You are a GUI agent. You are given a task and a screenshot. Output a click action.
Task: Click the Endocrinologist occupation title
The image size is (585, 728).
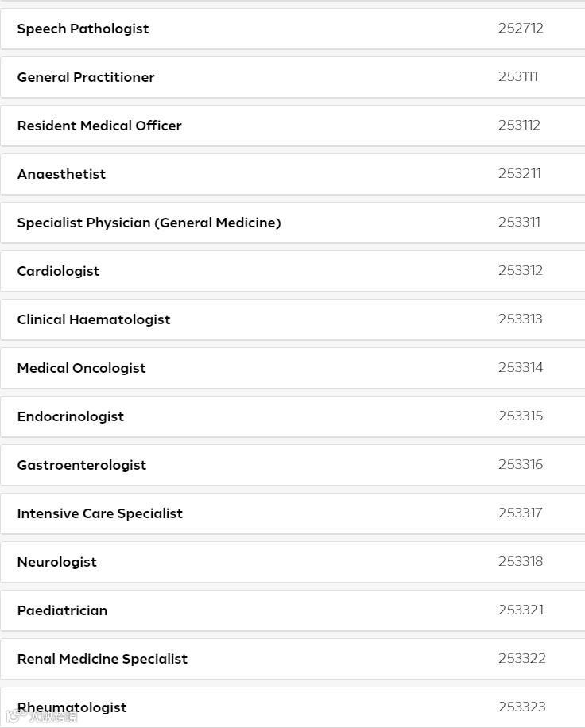[71, 416]
